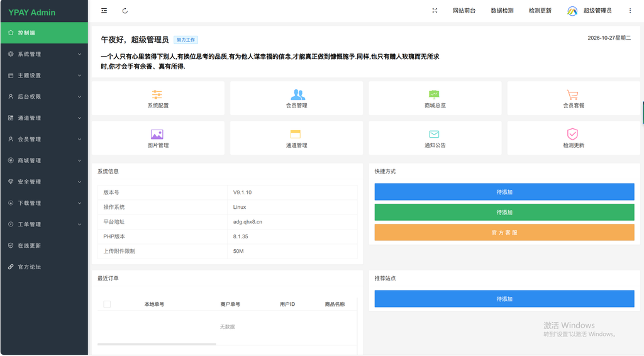Click the 用户ID column header
This screenshot has width=644, height=356.
[287, 304]
